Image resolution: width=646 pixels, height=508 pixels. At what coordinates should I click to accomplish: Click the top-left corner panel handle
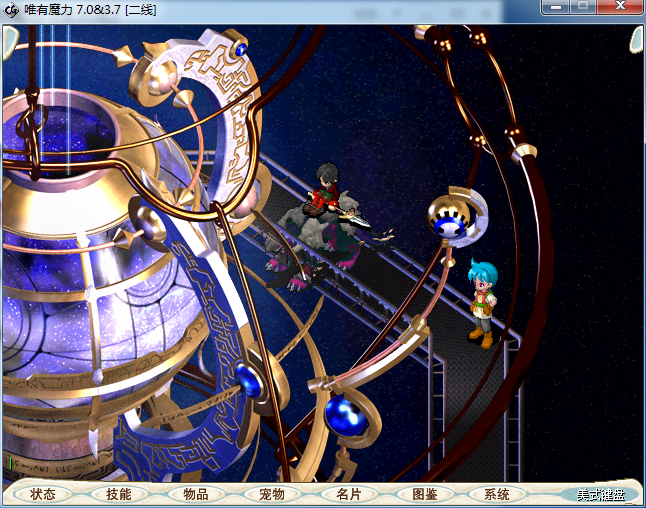[x=8, y=38]
